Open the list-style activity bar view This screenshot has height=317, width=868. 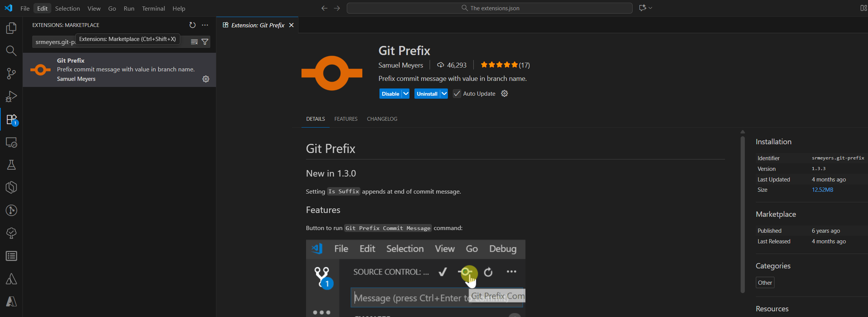(11, 256)
